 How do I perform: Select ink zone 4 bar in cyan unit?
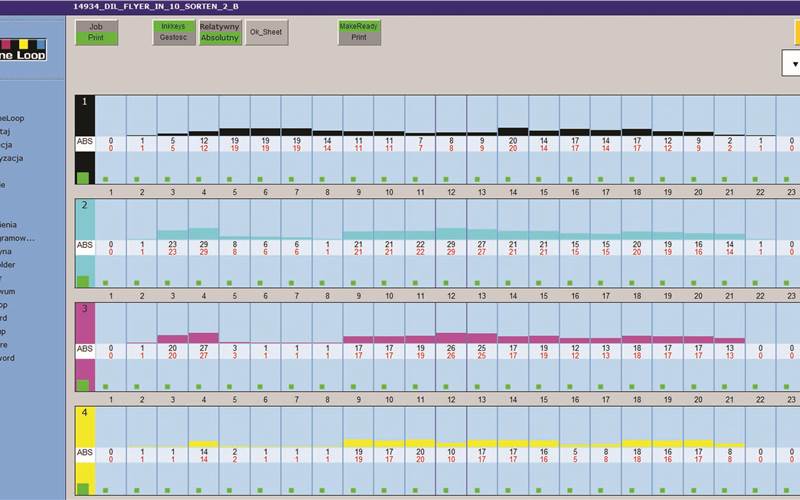pyautogui.click(x=204, y=234)
